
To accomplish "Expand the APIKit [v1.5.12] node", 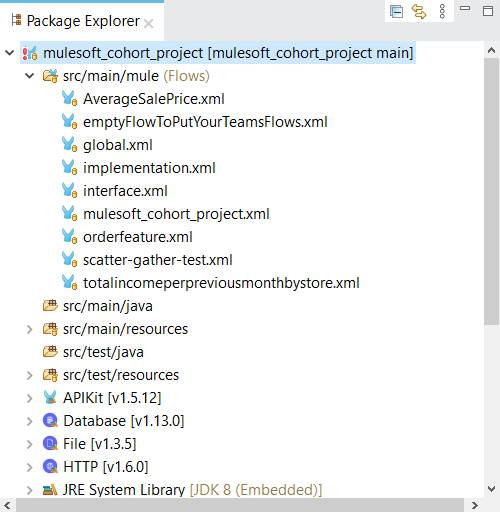I will pos(30,398).
